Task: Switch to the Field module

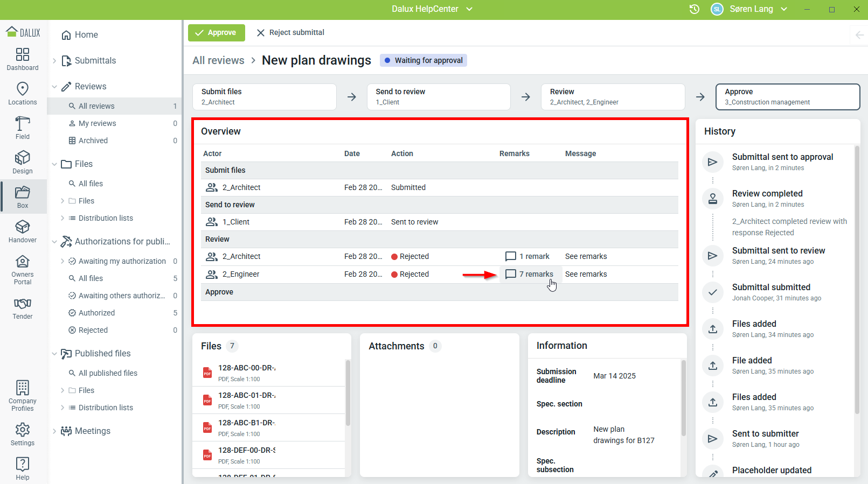Action: pos(23,128)
